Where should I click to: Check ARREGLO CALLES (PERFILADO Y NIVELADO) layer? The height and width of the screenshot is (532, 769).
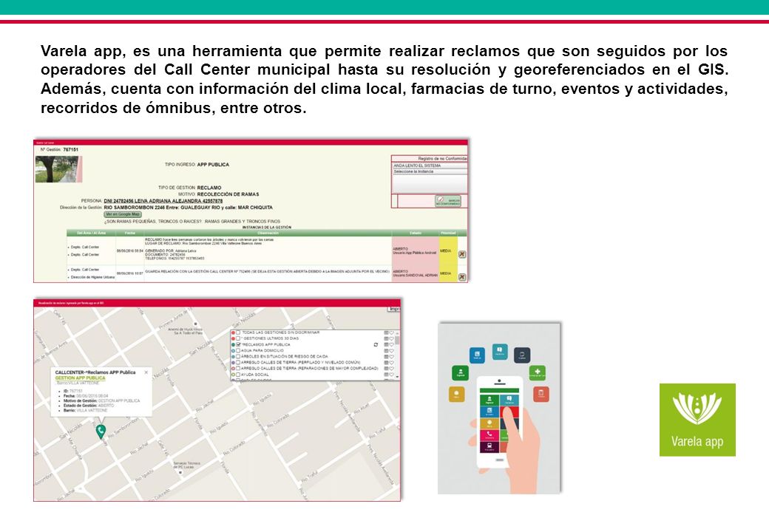[238, 363]
